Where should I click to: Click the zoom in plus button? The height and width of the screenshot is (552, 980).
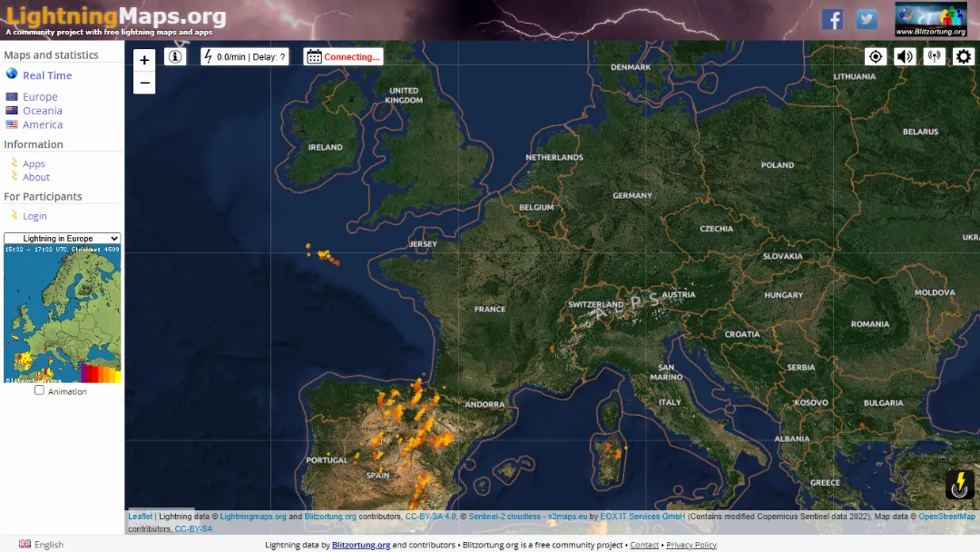point(144,60)
